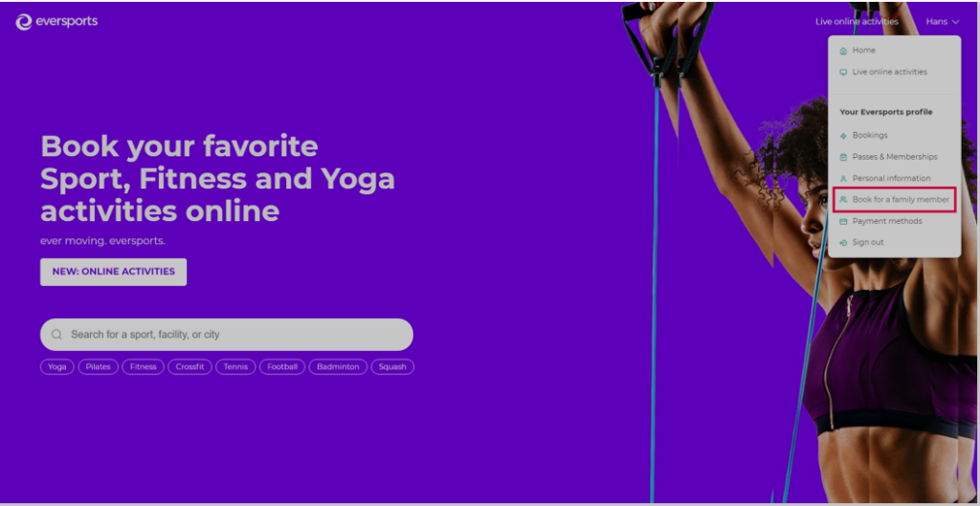Click the Live online activities monitor icon
This screenshot has width=980, height=506.
[843, 73]
